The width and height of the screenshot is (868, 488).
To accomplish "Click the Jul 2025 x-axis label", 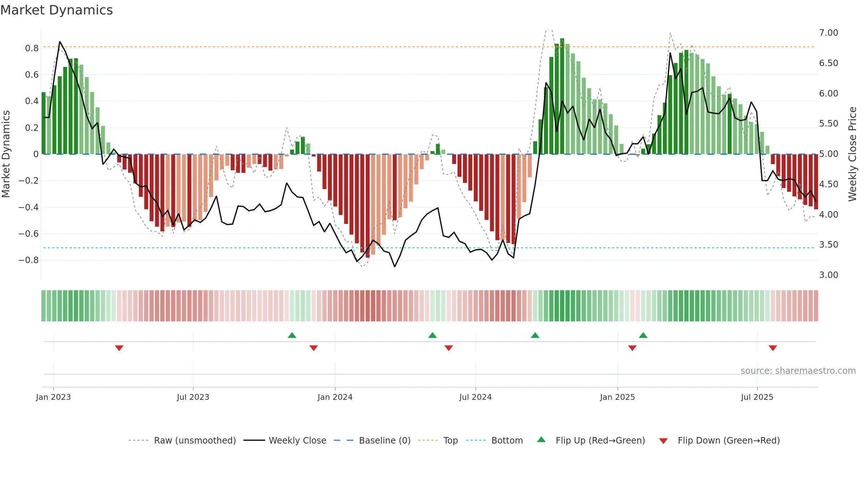I will click(x=757, y=397).
